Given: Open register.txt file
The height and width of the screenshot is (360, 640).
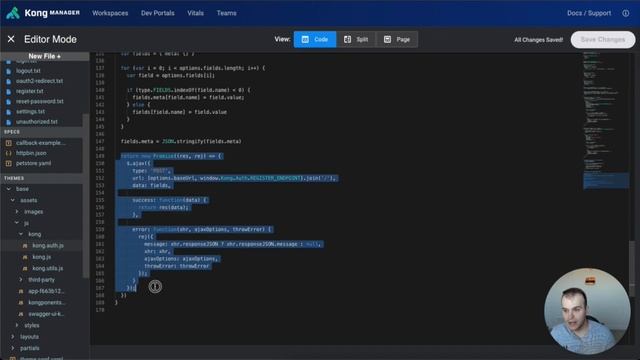Looking at the screenshot, I should (29, 91).
